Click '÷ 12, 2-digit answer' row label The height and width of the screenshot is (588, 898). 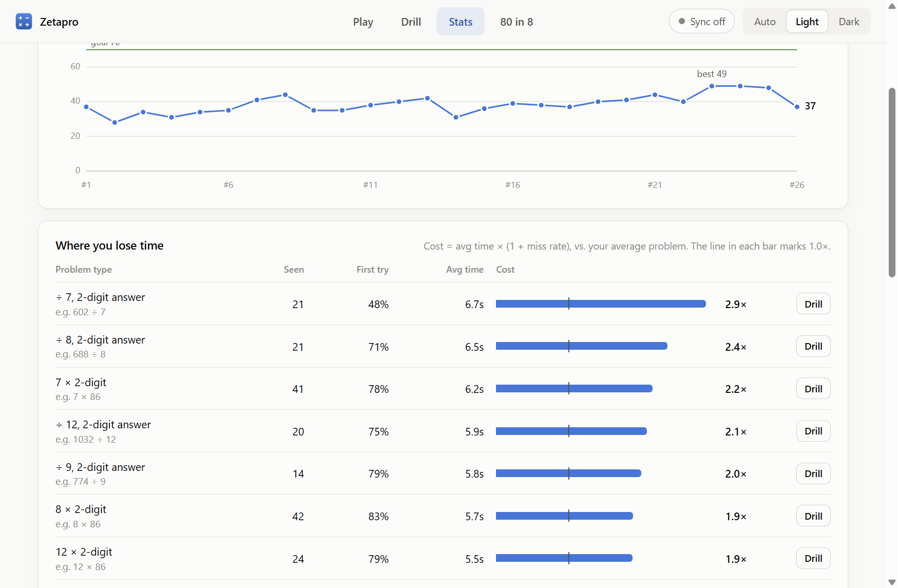coord(103,425)
